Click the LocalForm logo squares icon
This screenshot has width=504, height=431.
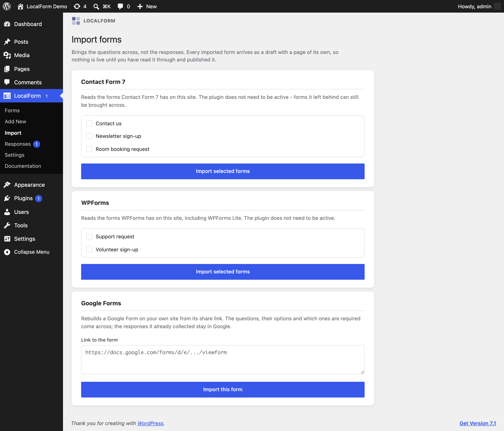coord(76,21)
